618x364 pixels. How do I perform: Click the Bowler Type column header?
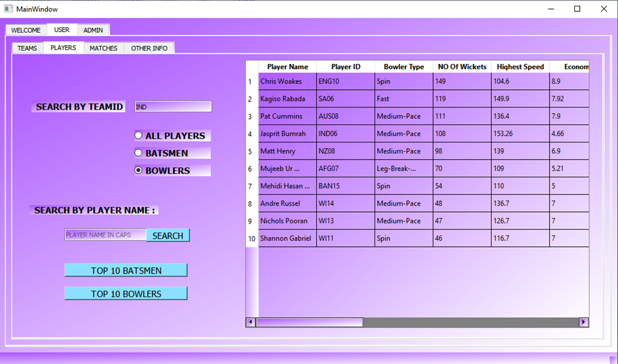point(404,66)
